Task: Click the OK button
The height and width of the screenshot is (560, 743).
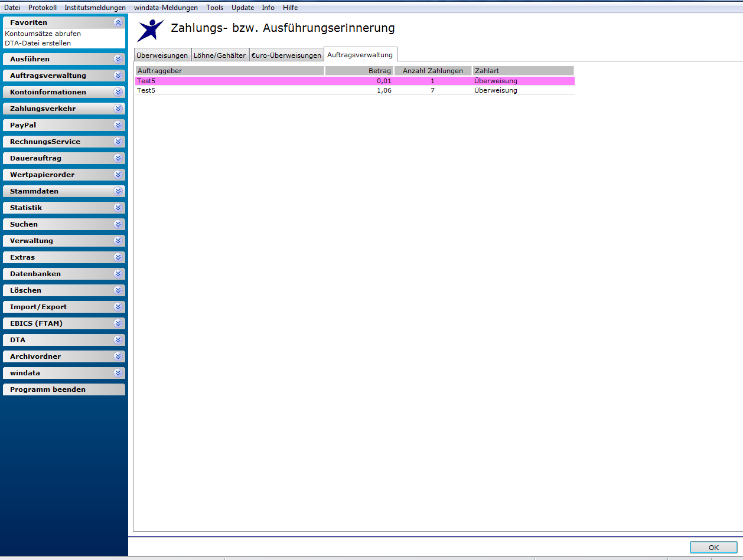Action: (713, 548)
